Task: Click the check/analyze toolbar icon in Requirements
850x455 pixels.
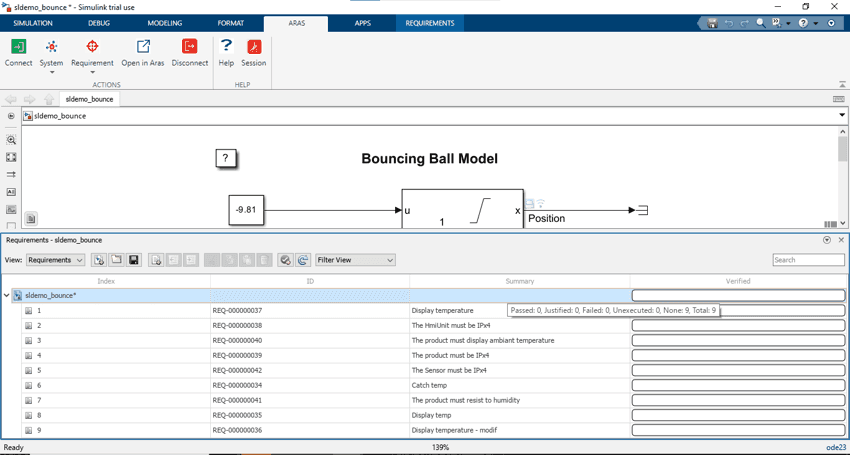Action: pos(285,260)
